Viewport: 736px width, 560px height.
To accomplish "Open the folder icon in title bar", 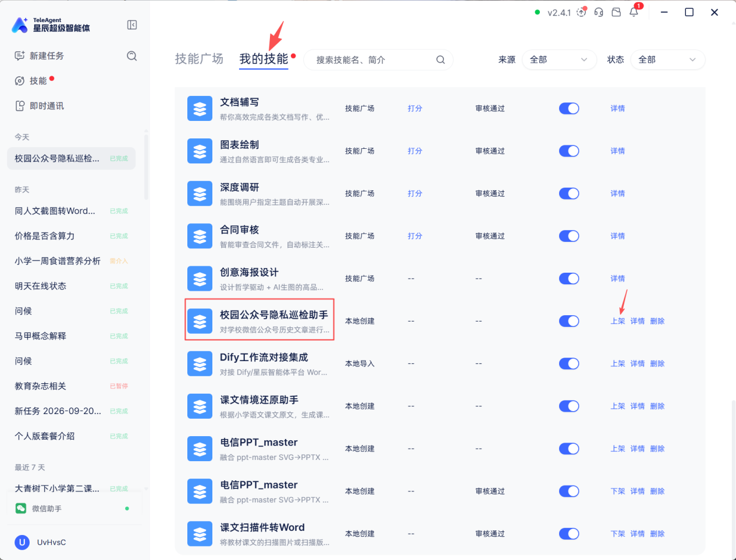I will (616, 12).
